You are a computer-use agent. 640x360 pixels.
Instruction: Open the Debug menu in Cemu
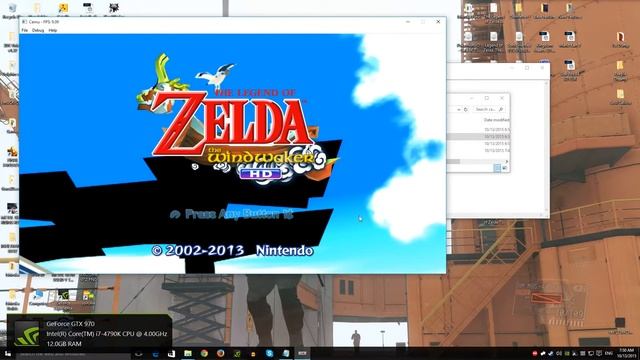[x=38, y=30]
